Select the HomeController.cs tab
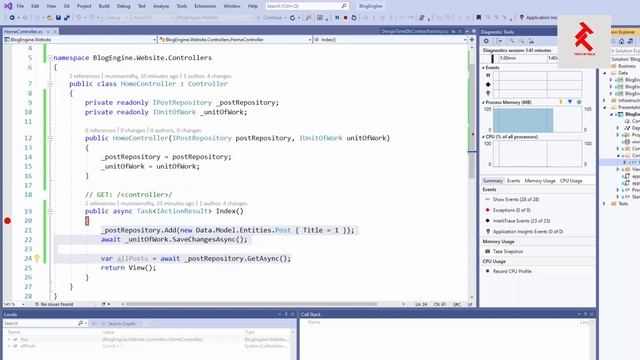This screenshot has width=640, height=360. coord(23,31)
